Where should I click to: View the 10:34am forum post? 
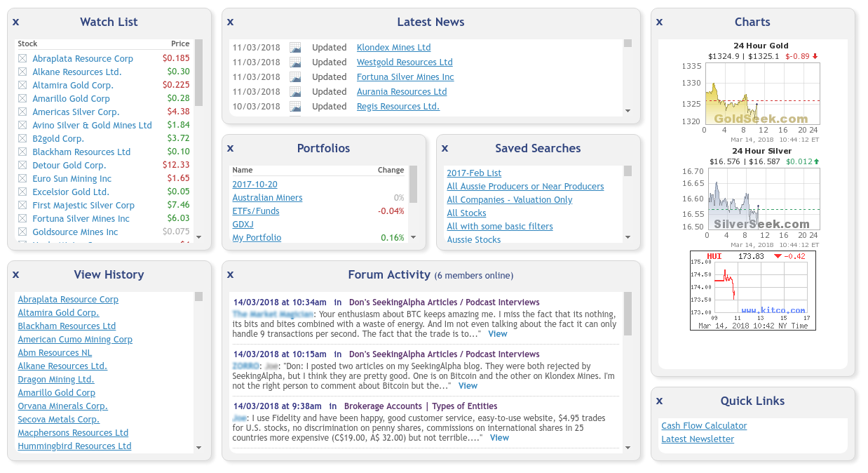point(498,334)
